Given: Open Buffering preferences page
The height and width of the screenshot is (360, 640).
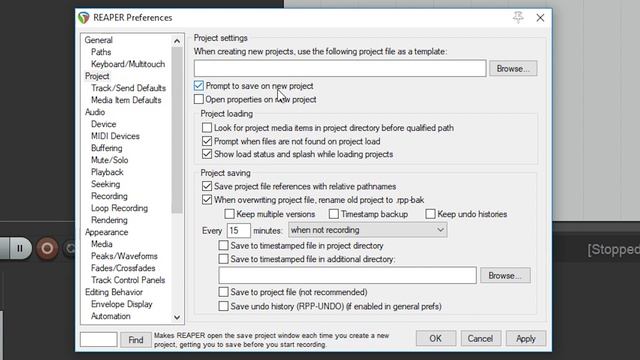Looking at the screenshot, I should pyautogui.click(x=107, y=148).
